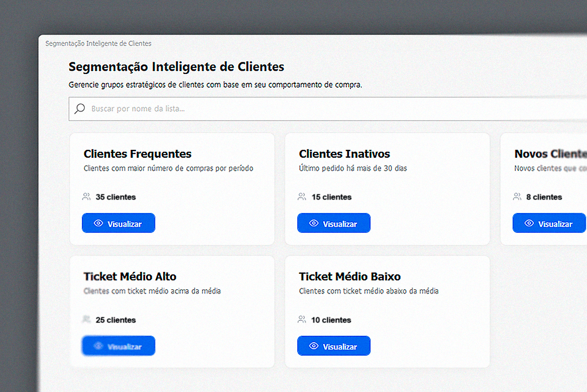Click the magnifier icon in search bar

(80, 108)
